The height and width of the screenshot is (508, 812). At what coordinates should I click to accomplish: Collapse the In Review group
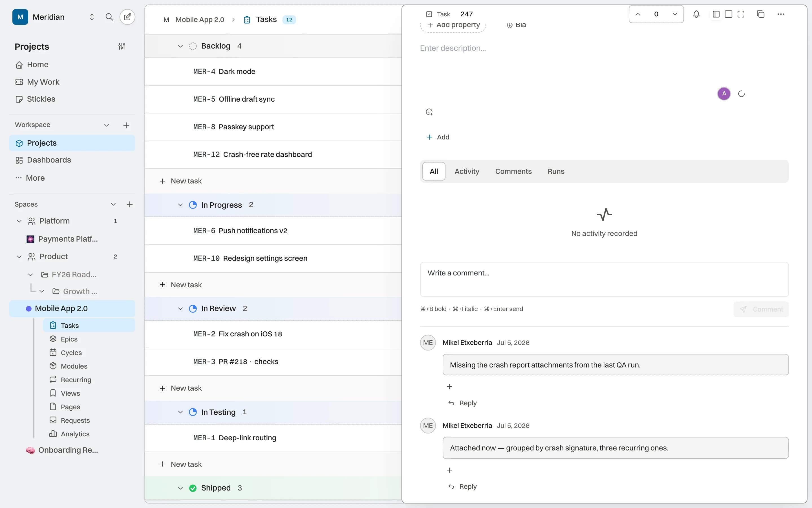point(180,308)
